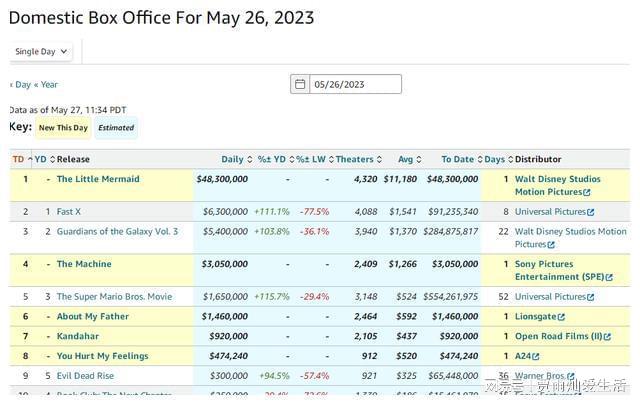Select the Data as of May 27 timestamp text
Image resolution: width=640 pixels, height=405 pixels.
[68, 110]
